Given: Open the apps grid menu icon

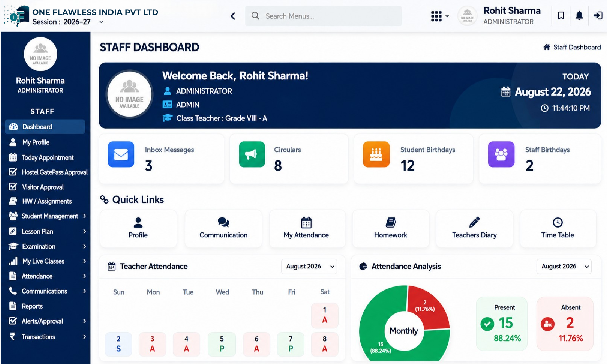Looking at the screenshot, I should point(436,16).
